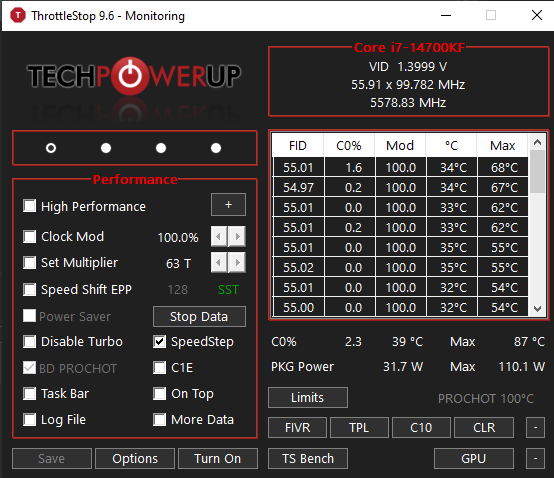Click the °C column header
This screenshot has width=554, height=478.
(x=451, y=146)
